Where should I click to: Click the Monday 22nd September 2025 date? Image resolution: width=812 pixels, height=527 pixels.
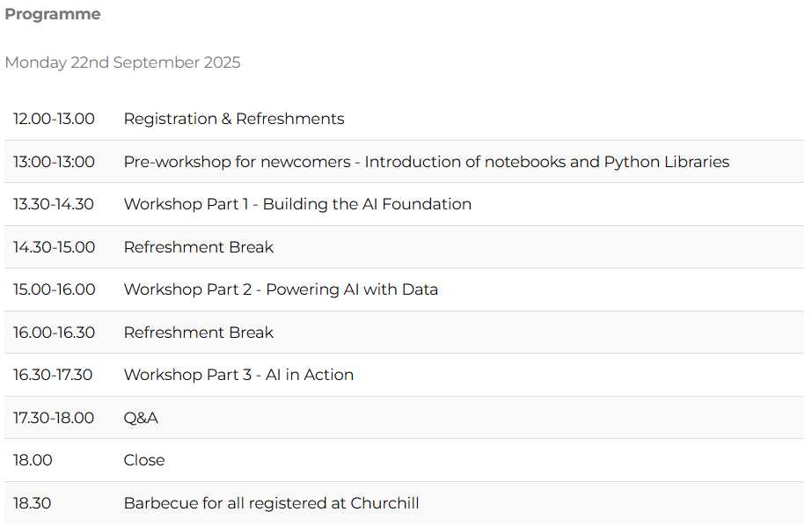pos(122,62)
